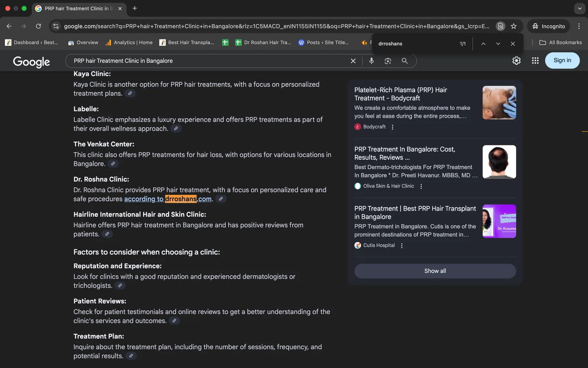Open the source link after Reputation and Experience

tap(120, 286)
